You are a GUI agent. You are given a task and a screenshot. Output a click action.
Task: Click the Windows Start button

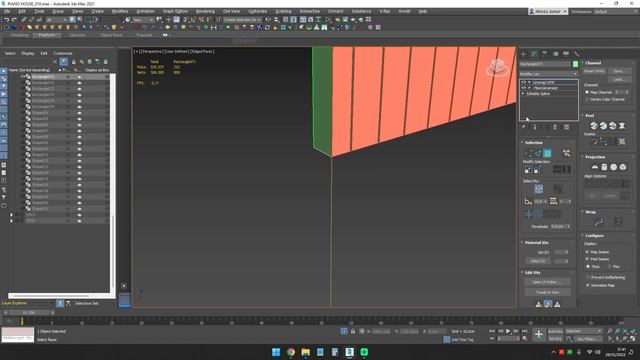[276, 352]
